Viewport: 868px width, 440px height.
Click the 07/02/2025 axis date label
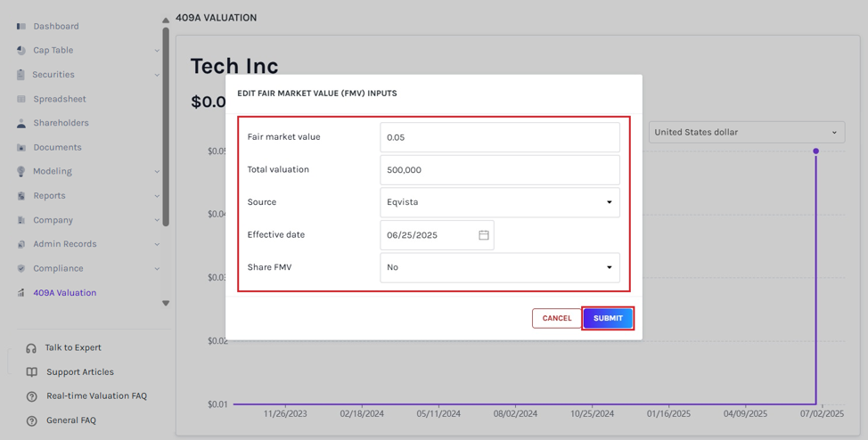[x=822, y=414]
